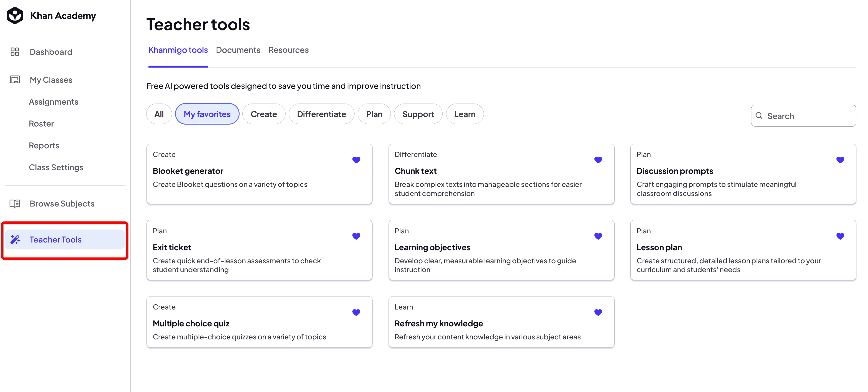This screenshot has width=868, height=392.
Task: Open the Chunk text tool title
Action: point(415,171)
